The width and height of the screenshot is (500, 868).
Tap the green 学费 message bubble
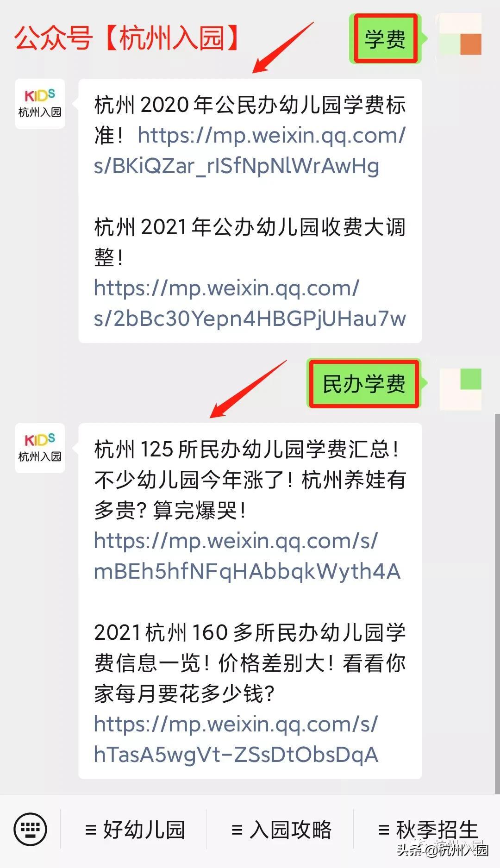click(386, 38)
